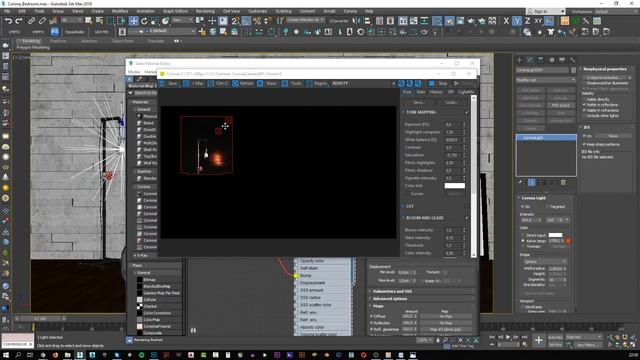Click Region in Corona frame buffer toolbar
This screenshot has width=640, height=360.
317,83
